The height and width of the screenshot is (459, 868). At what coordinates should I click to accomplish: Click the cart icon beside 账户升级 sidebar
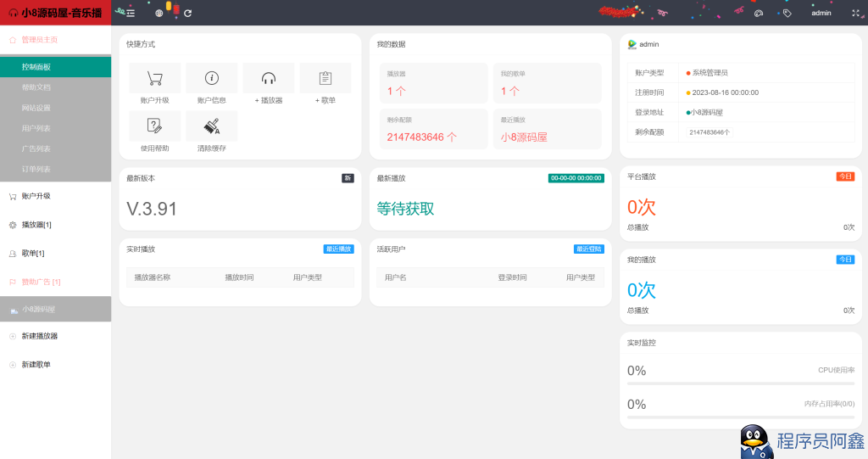point(12,196)
